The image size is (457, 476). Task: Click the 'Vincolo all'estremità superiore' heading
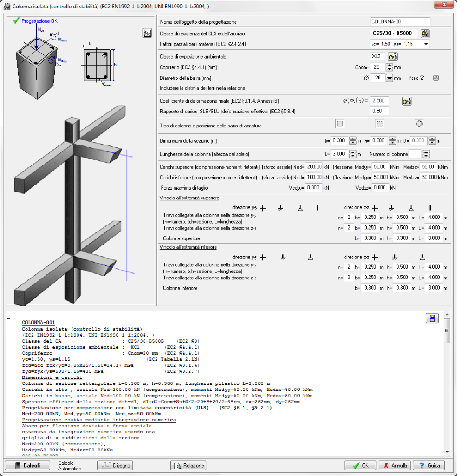pyautogui.click(x=189, y=198)
